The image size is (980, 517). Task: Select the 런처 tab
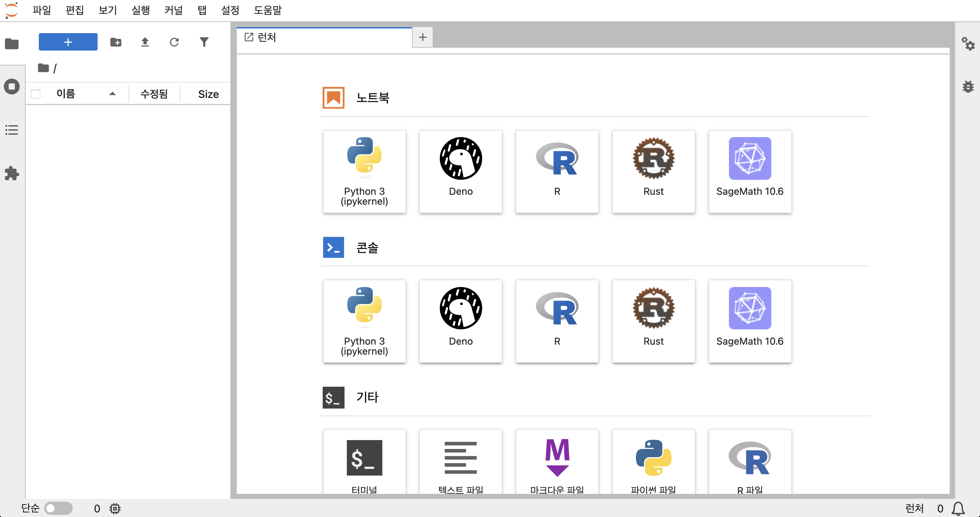click(324, 37)
